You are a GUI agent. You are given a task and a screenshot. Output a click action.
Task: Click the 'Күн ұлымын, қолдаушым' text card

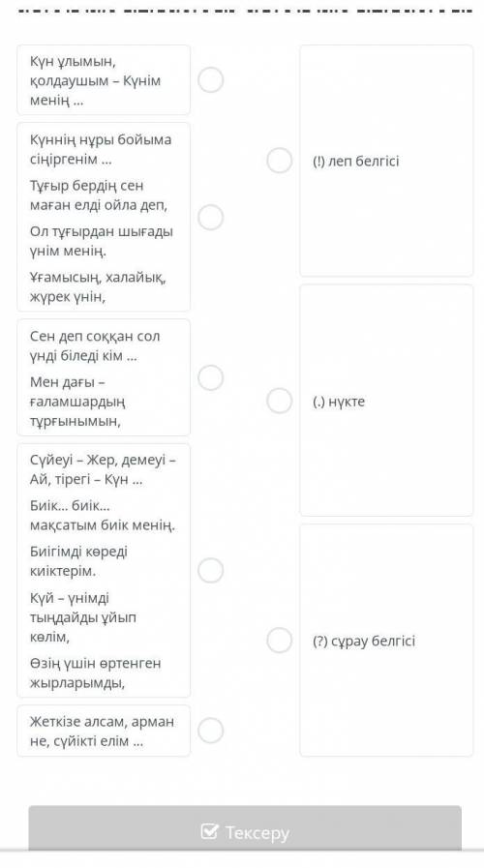pos(104,80)
